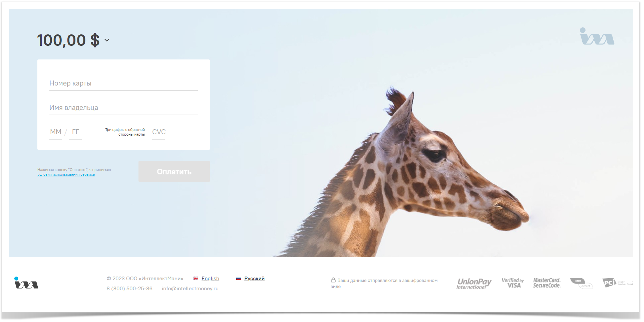Image resolution: width=644 pixels, height=322 pixels.
Task: Click the IntellectMoney logo in the top-right corner
Action: 597,36
